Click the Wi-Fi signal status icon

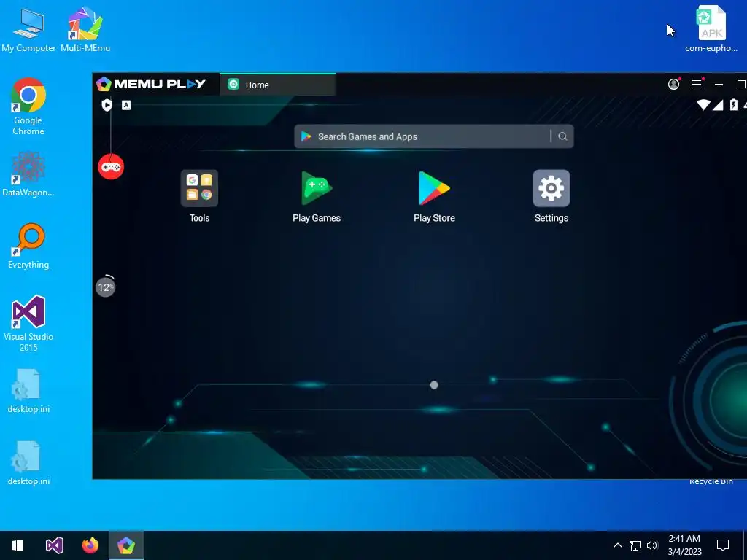703,105
